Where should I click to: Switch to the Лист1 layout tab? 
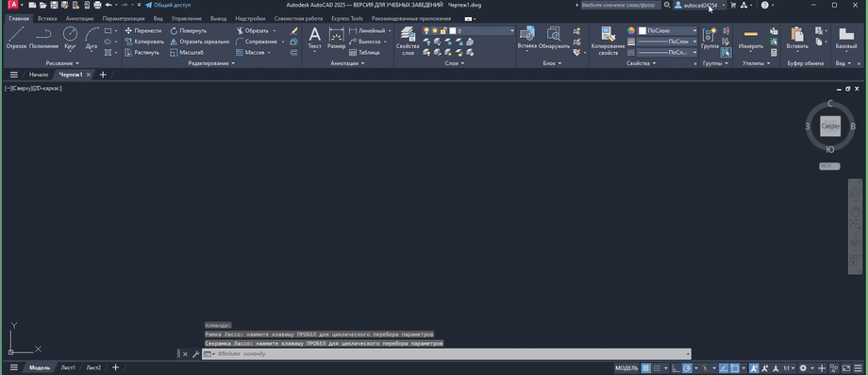pos(68,367)
